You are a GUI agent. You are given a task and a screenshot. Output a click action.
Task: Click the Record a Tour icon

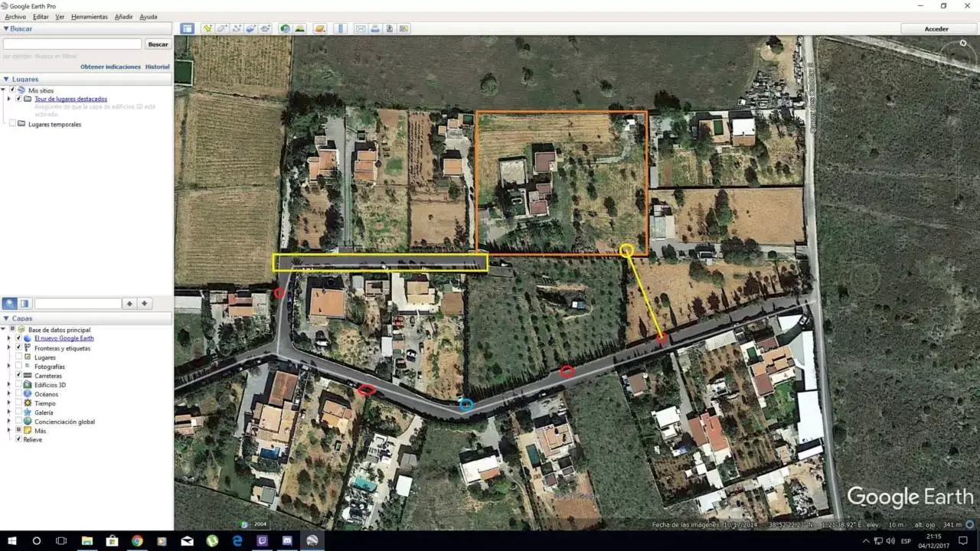coord(265,28)
